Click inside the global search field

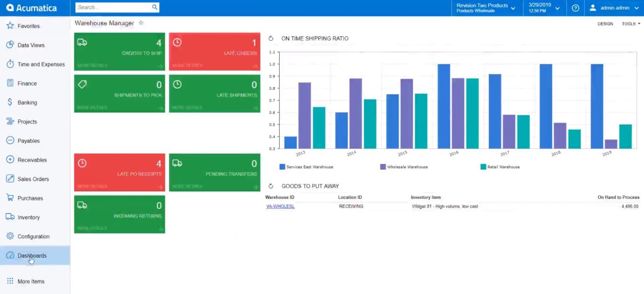tap(113, 7)
